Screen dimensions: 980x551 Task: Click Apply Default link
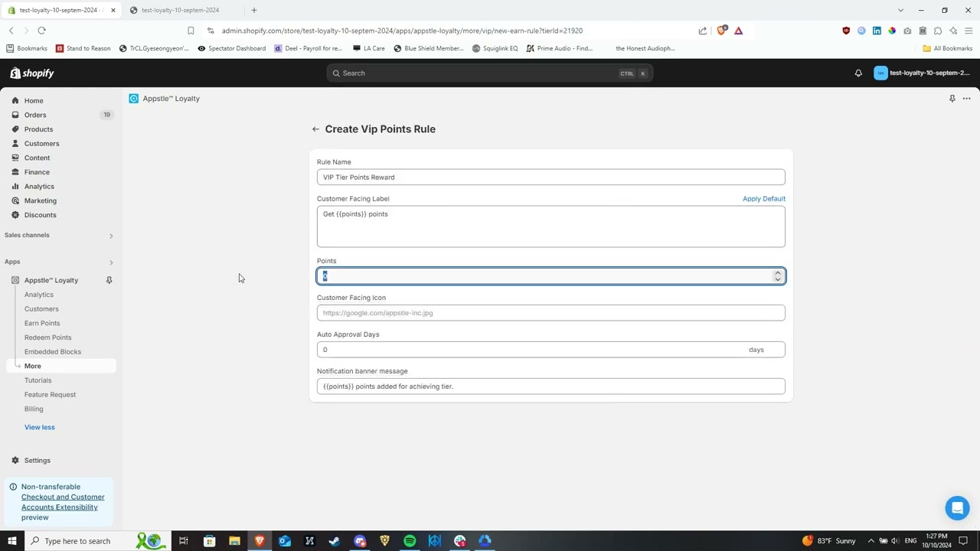[x=763, y=199]
